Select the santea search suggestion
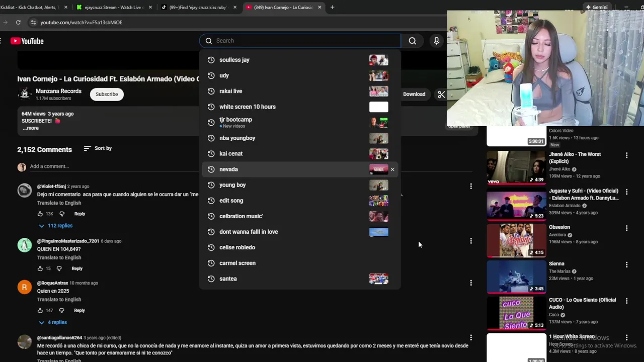Viewport: 644px width, 362px height. click(x=300, y=279)
